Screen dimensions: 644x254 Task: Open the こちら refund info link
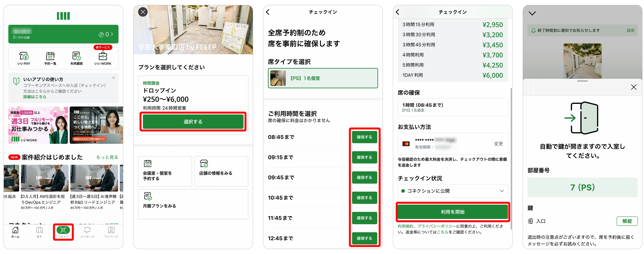tap(443, 232)
